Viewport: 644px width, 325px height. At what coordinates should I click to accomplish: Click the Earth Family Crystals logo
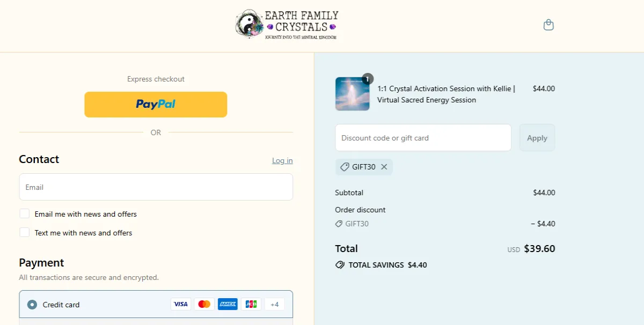click(x=287, y=25)
